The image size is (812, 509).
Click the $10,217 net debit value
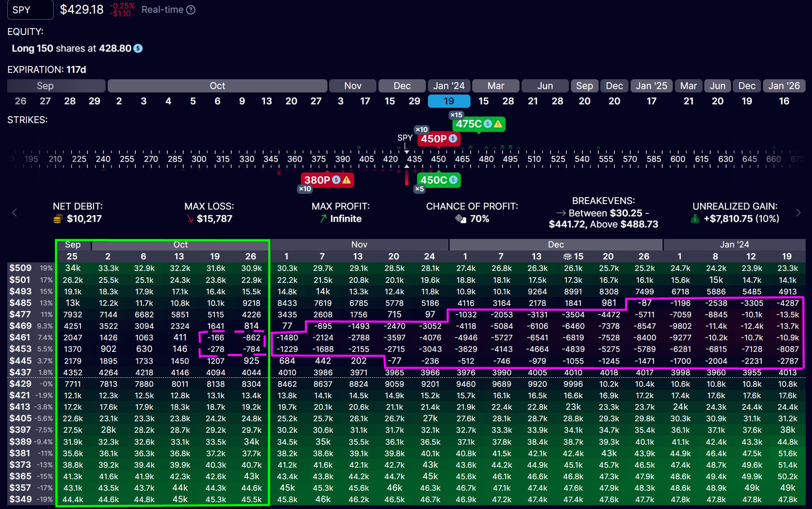coord(84,219)
